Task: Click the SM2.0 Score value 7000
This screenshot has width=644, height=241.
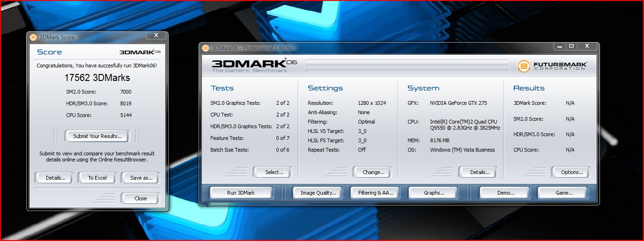Action: coord(126,92)
